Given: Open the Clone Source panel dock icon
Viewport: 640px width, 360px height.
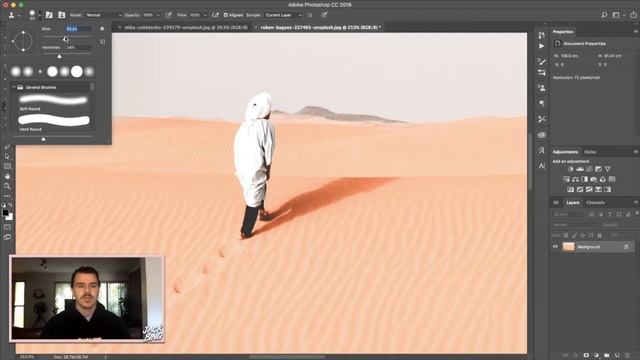Looking at the screenshot, I should (x=542, y=88).
